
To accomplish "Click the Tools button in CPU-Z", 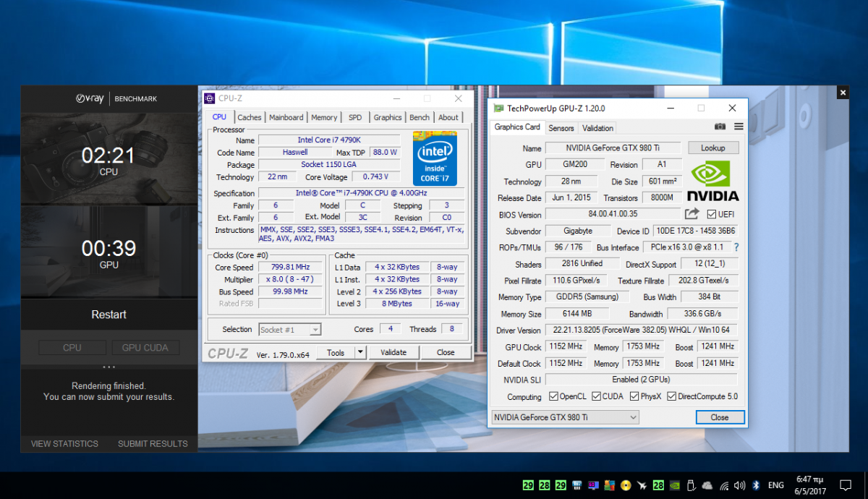I will tap(336, 352).
